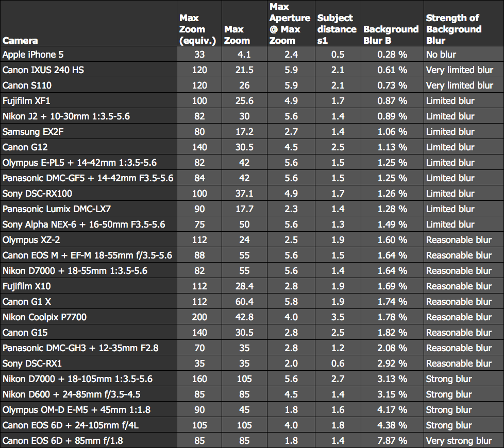504x448 pixels.
Task: Select Olympus E-PL5 + 14-42mm cell
Action: (x=89, y=163)
